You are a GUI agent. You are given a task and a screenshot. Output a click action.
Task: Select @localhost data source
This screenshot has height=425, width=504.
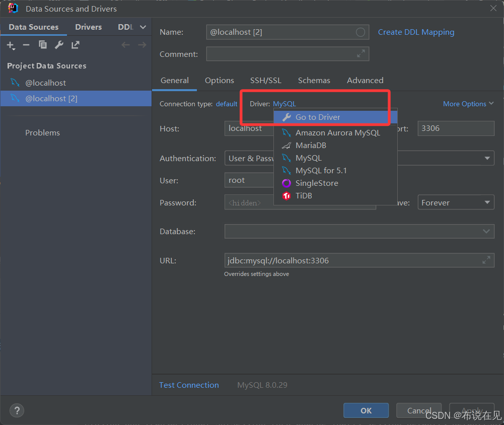pos(76,83)
